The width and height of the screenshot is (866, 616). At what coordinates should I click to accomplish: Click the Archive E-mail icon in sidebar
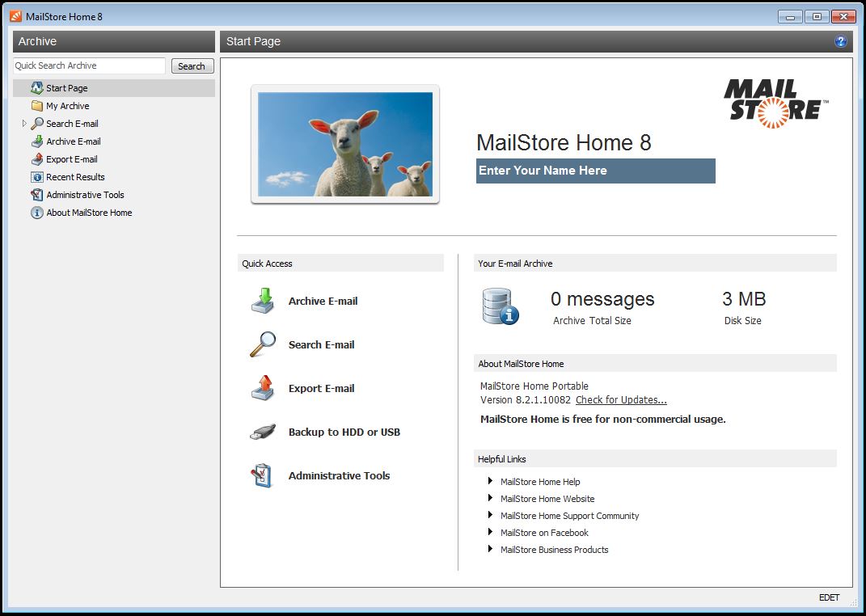point(37,141)
